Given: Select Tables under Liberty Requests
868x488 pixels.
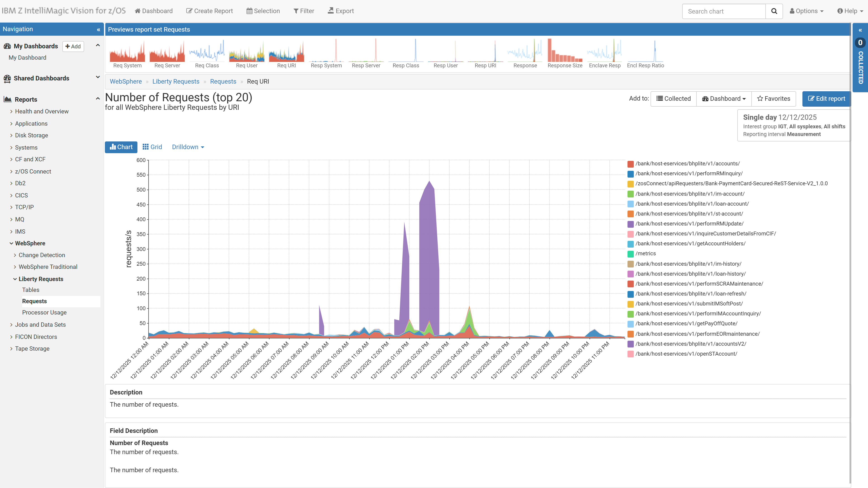Looking at the screenshot, I should coord(31,290).
